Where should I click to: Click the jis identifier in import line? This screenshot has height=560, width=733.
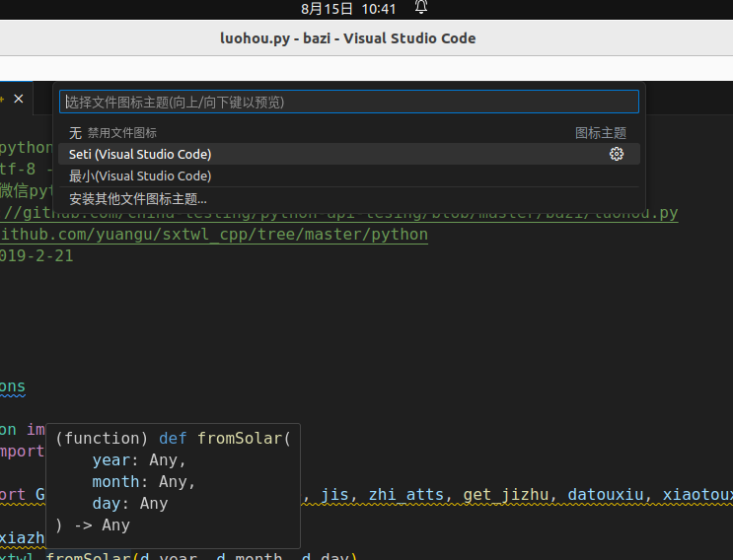pyautogui.click(x=334, y=495)
